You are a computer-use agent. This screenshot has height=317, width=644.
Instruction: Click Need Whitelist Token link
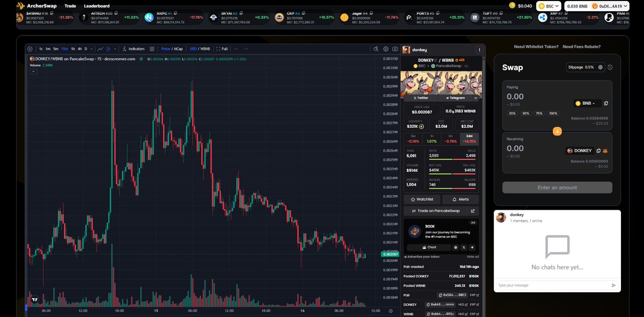(536, 47)
